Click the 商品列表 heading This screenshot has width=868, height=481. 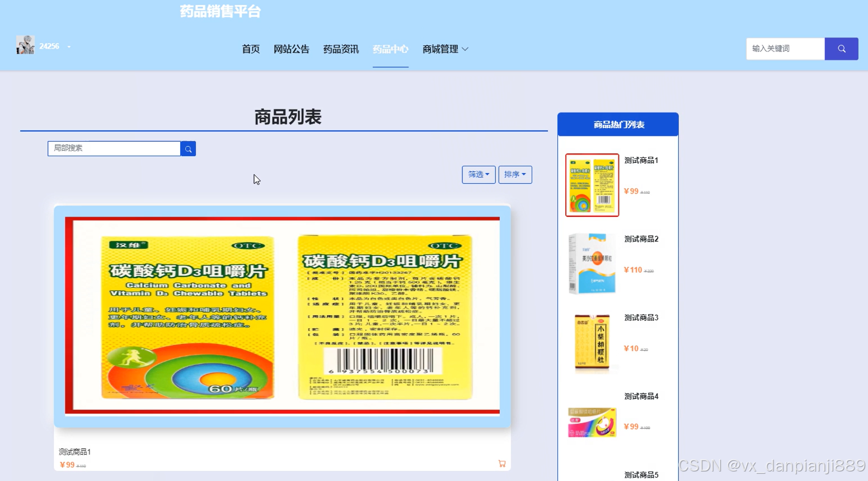[288, 117]
